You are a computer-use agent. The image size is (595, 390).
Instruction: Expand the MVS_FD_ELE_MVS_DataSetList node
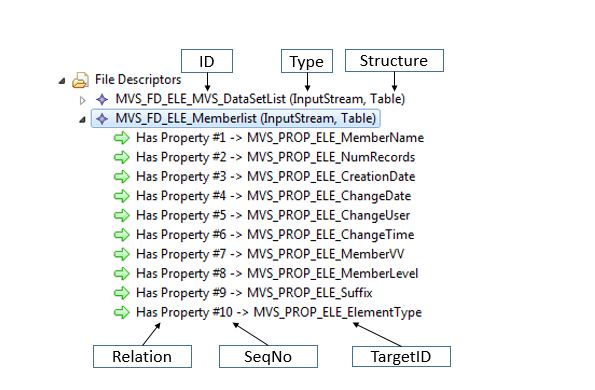82,101
